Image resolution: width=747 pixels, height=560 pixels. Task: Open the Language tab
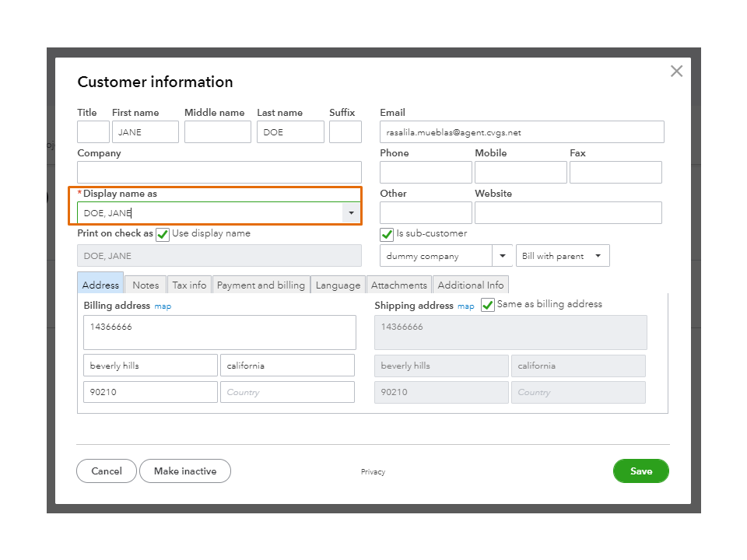338,285
